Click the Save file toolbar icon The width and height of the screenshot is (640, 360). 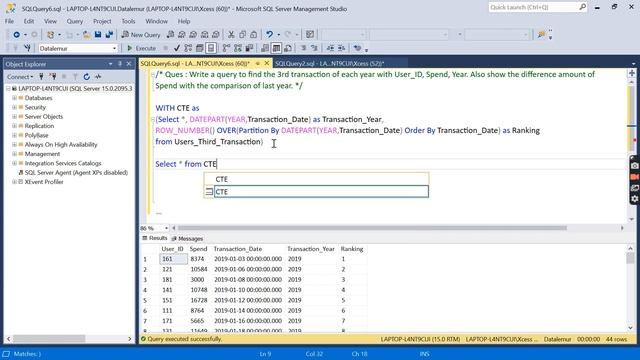pos(98,35)
